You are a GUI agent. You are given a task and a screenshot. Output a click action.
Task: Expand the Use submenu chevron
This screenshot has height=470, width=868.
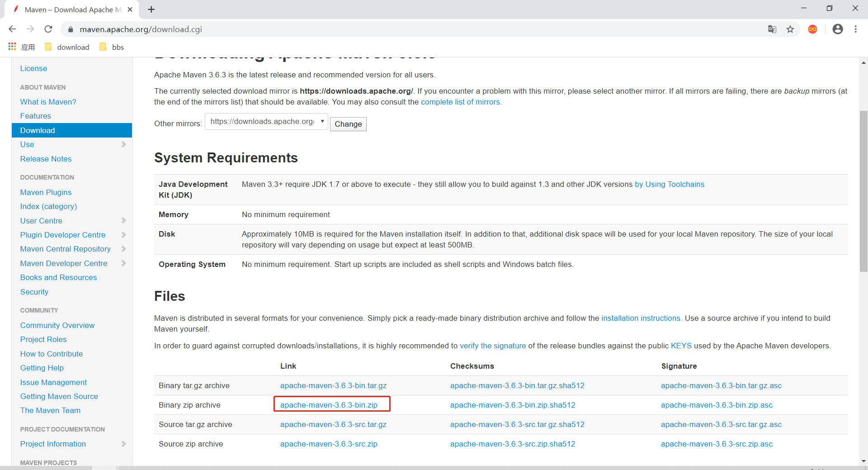123,144
